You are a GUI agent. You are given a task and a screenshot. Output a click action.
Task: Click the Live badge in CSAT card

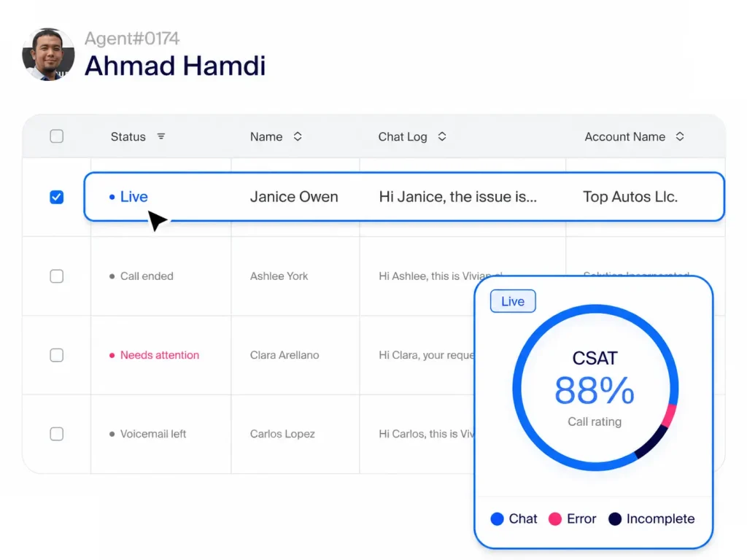[x=513, y=301]
